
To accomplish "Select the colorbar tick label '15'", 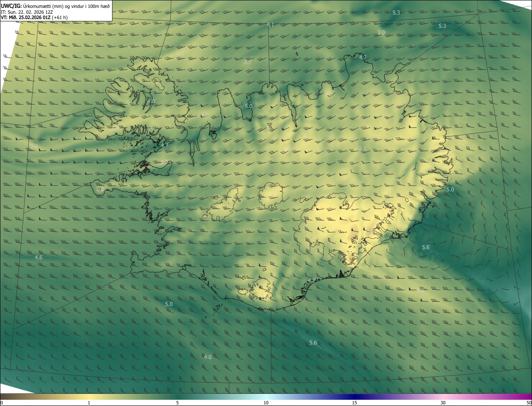I will [x=355, y=403].
